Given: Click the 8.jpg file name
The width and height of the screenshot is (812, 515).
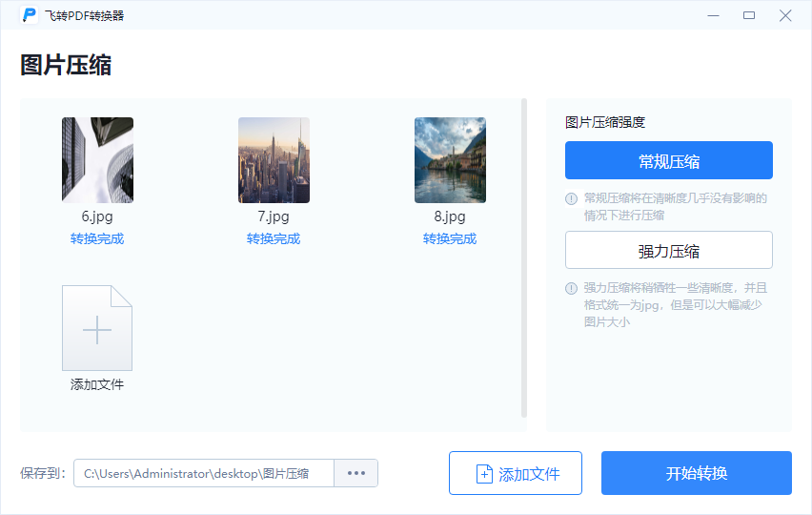Looking at the screenshot, I should pyautogui.click(x=450, y=216).
